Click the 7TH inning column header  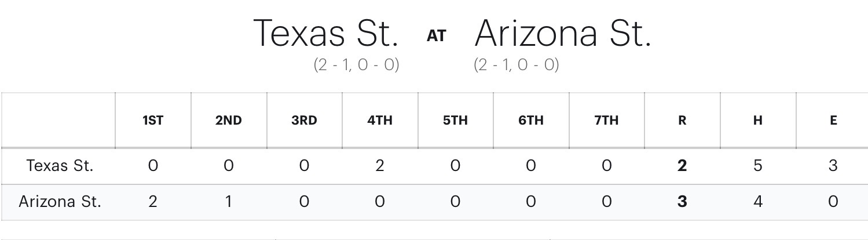pos(606,121)
